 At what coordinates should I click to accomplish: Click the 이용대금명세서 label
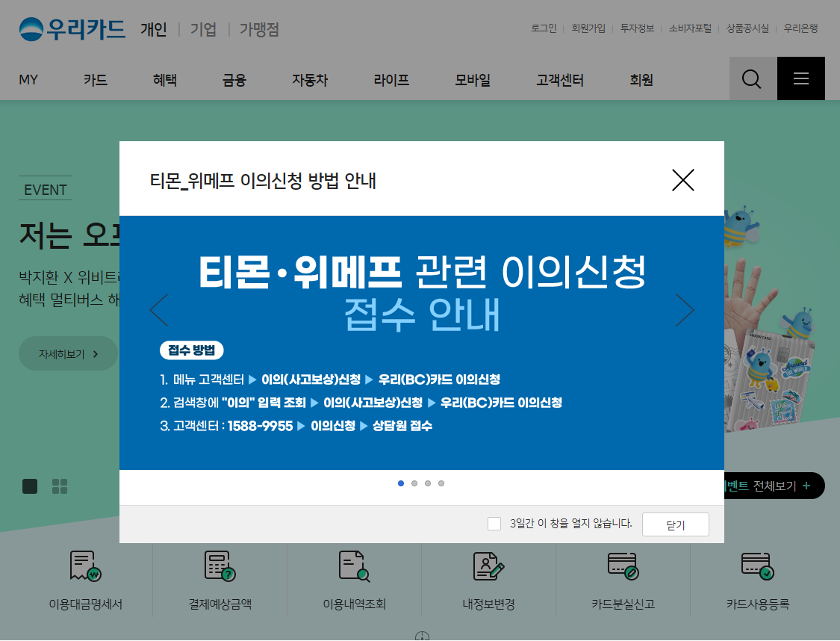[x=86, y=604]
